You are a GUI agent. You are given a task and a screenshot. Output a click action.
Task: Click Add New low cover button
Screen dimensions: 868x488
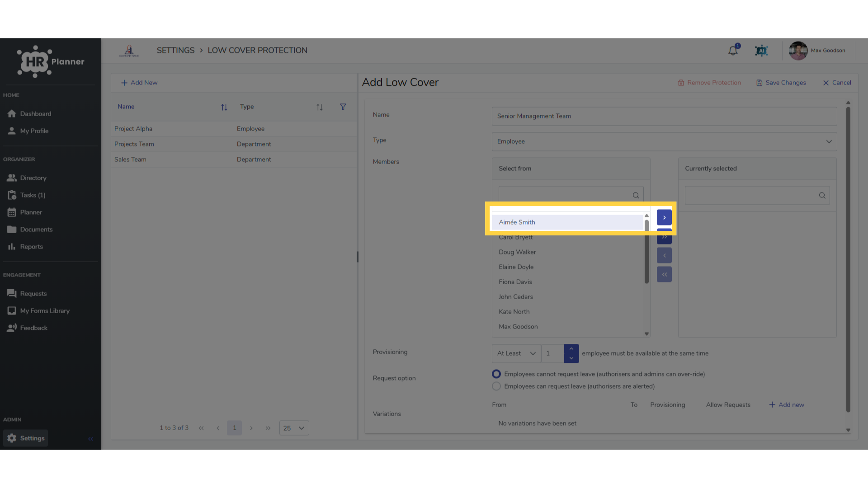click(x=139, y=83)
